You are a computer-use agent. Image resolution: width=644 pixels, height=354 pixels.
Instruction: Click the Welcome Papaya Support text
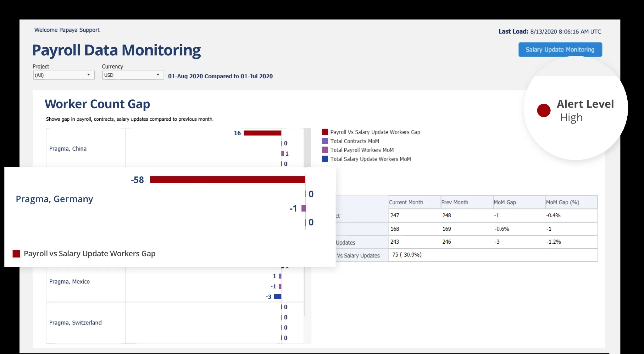tap(67, 30)
